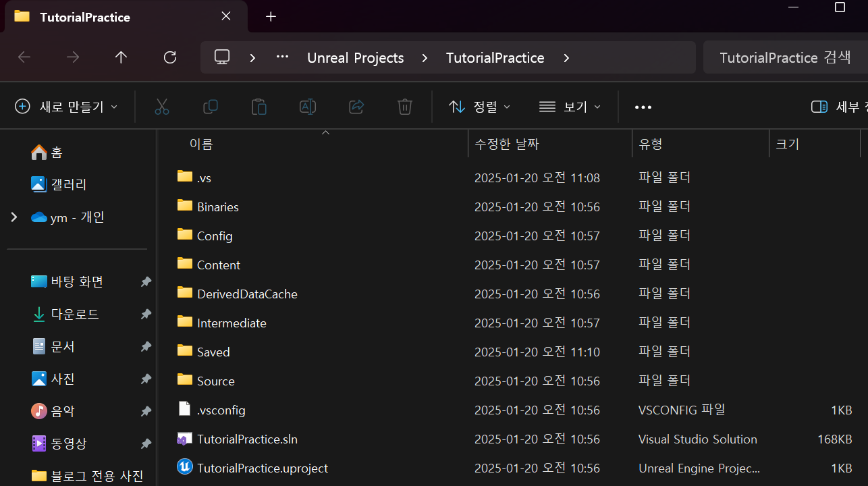868x486 pixels.
Task: Sort by Date modified (수정한 날짜) header
Action: pyautogui.click(x=506, y=144)
